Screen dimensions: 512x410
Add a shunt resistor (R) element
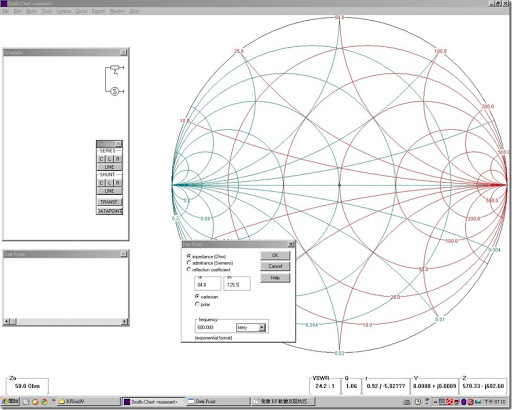tap(117, 183)
